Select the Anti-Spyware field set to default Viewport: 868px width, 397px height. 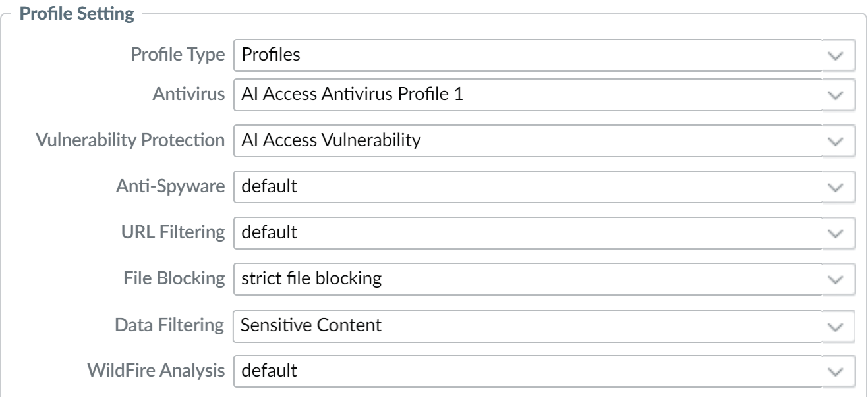pyautogui.click(x=527, y=187)
